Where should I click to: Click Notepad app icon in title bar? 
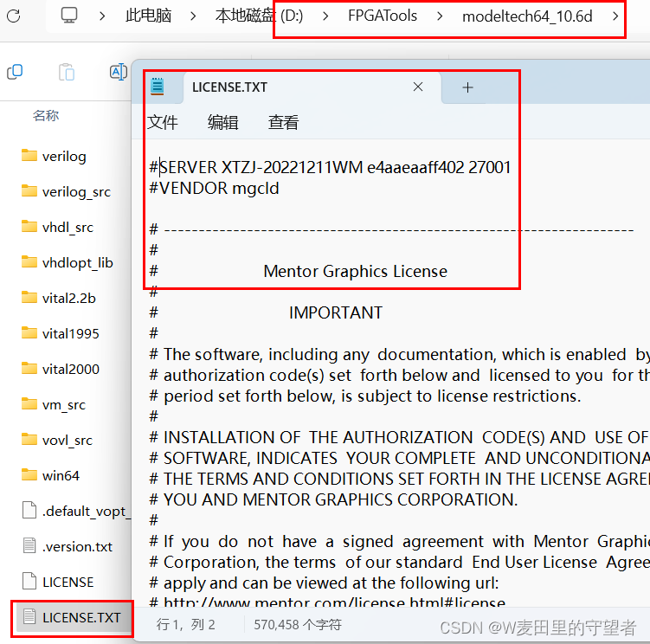point(158,87)
